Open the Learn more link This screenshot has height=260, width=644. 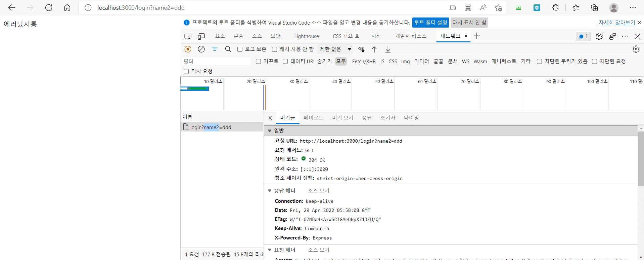pos(617,23)
